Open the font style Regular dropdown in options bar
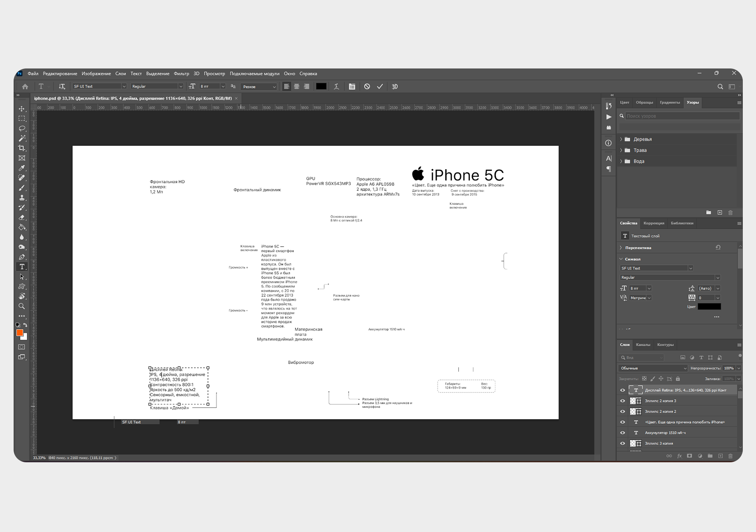 [181, 86]
